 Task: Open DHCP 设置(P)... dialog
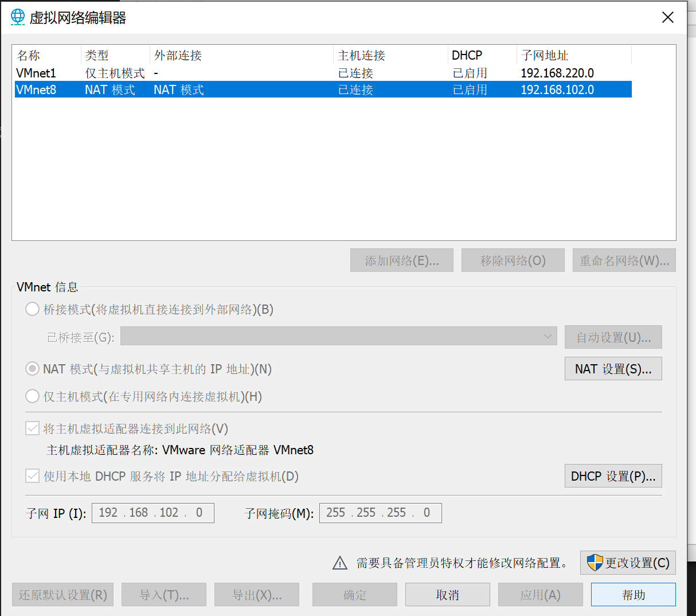point(613,476)
